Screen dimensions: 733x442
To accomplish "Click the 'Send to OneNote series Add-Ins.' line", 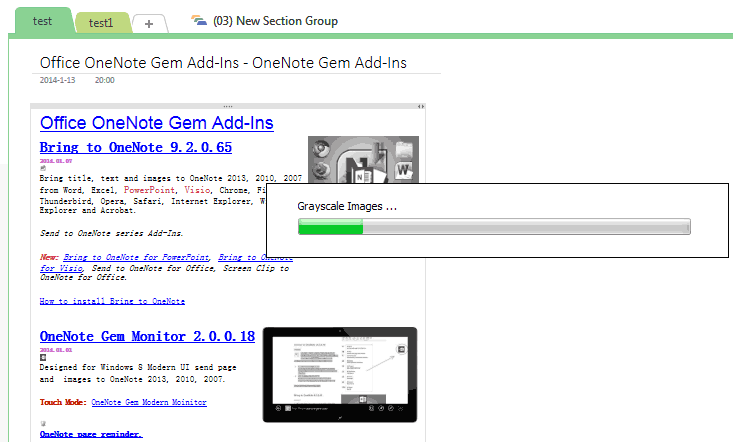I will 111,233.
